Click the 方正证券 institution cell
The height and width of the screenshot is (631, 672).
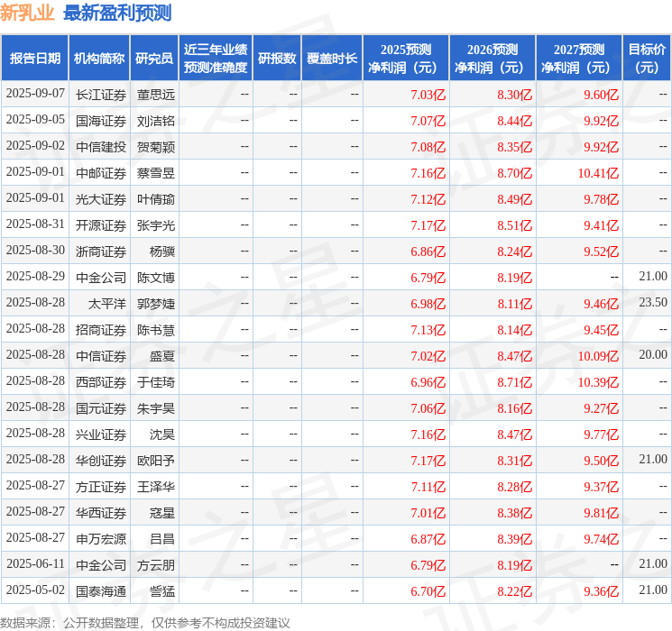[x=101, y=487]
